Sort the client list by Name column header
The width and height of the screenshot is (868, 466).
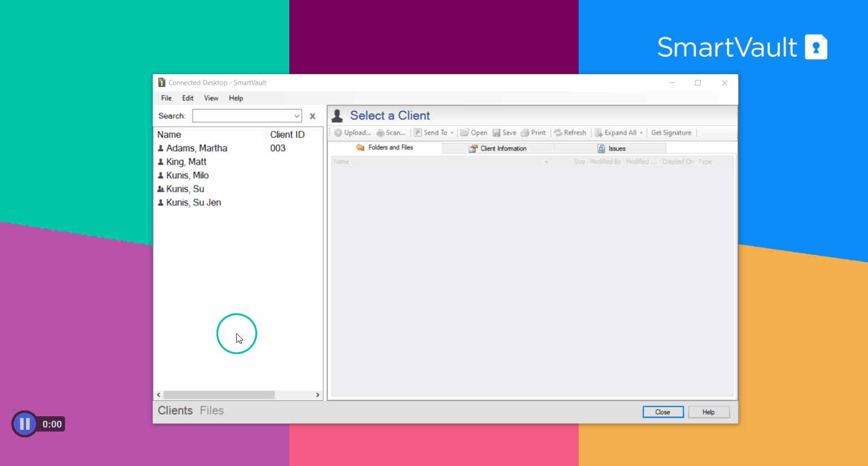tap(210, 135)
